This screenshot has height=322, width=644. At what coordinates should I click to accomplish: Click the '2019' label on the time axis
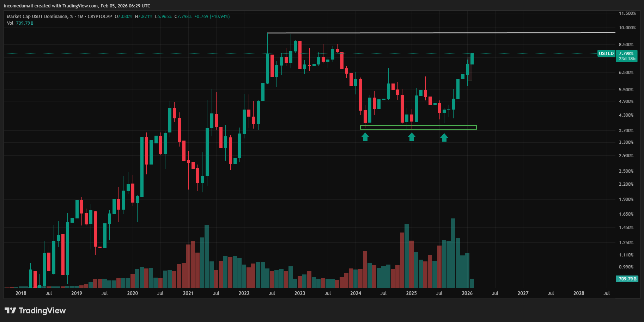[x=77, y=293]
